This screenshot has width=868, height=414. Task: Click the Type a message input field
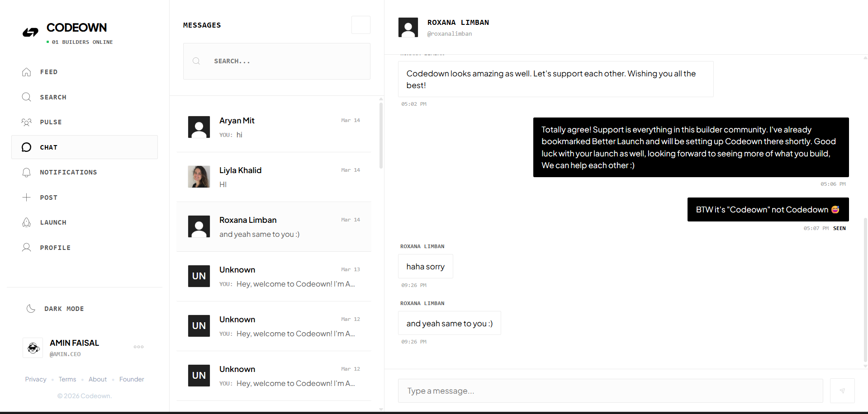pos(543,390)
